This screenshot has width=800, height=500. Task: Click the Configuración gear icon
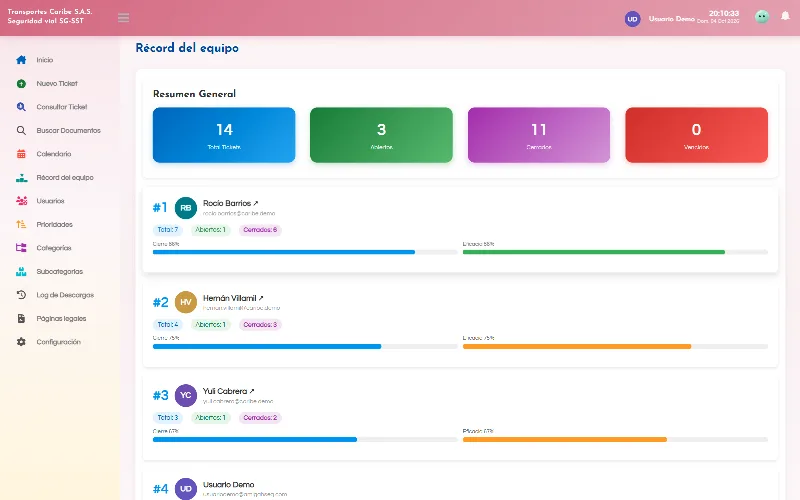point(21,341)
